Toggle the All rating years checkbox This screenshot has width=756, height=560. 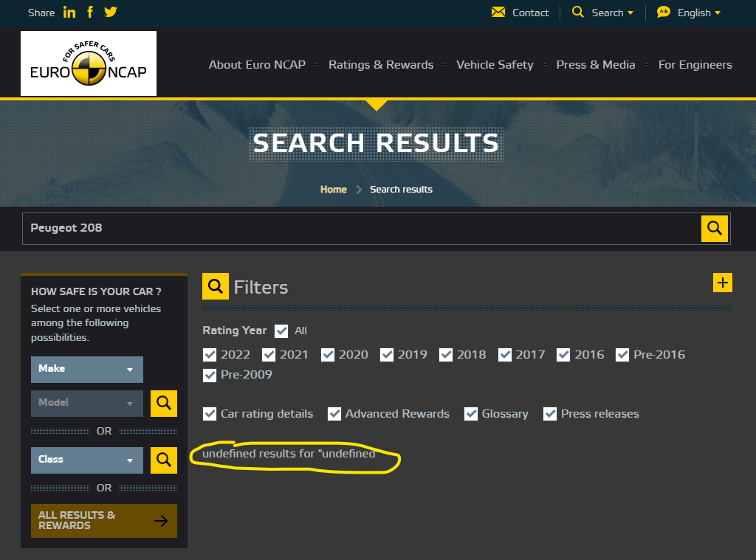[281, 331]
